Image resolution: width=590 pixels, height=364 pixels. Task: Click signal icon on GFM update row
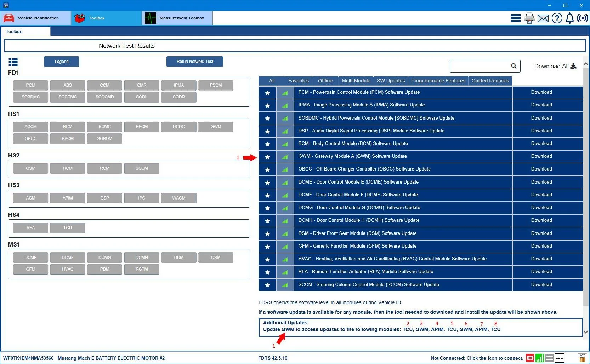285,247
